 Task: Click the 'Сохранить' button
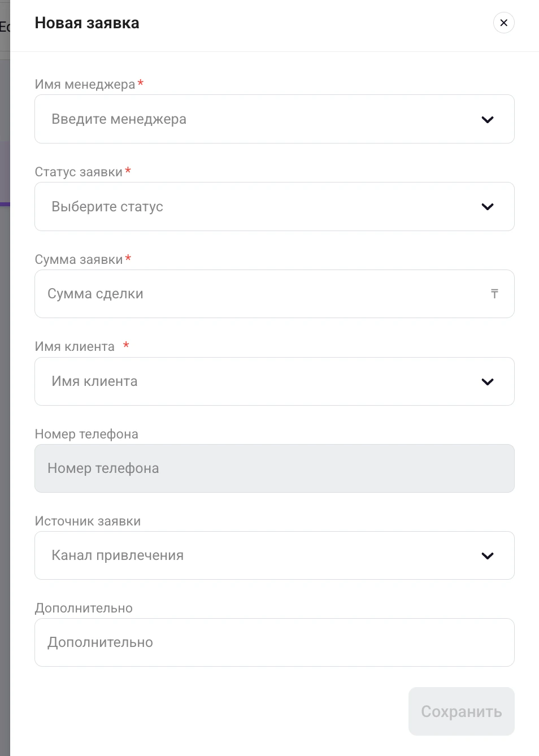point(461,711)
